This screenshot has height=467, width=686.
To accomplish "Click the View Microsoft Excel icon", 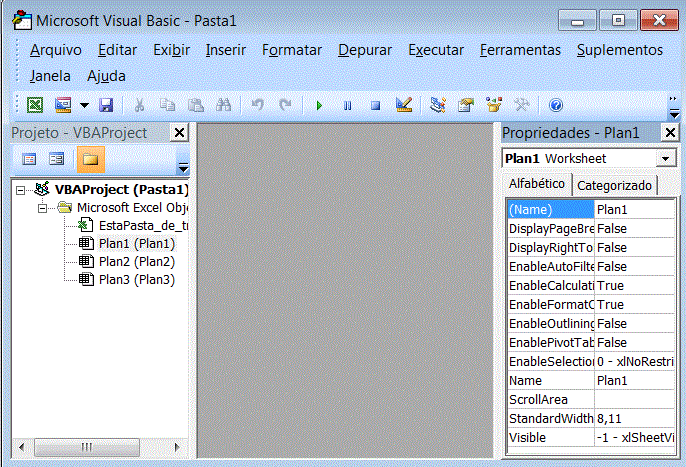I will coord(35,105).
